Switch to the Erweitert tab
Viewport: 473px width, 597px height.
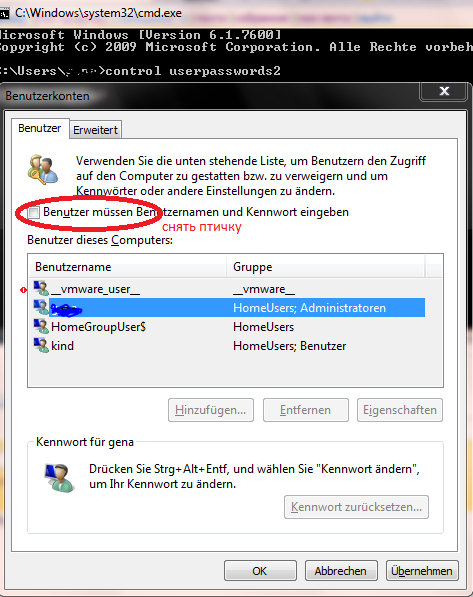[x=95, y=130]
